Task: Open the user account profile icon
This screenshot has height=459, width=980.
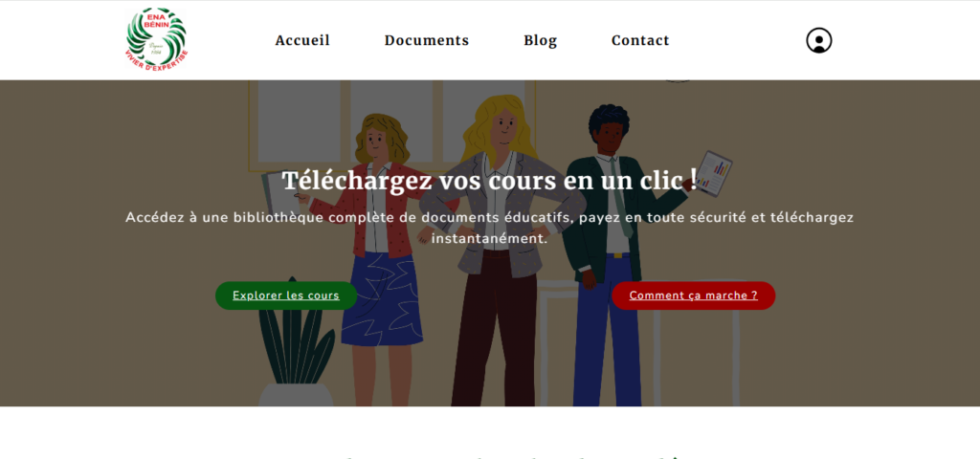Action: pyautogui.click(x=818, y=40)
